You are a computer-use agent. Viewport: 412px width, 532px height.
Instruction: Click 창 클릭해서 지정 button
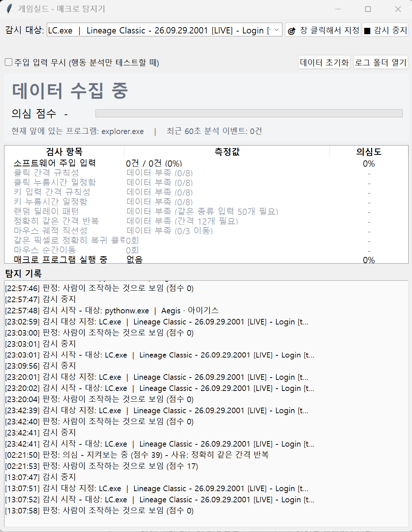[323, 30]
